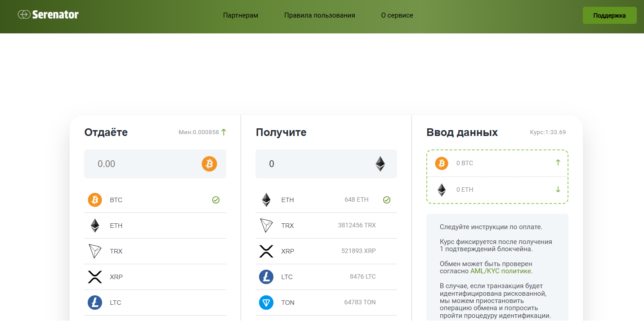The height and width of the screenshot is (321, 644).
Task: Select the TRX label in Отдаёте list
Action: (116, 251)
